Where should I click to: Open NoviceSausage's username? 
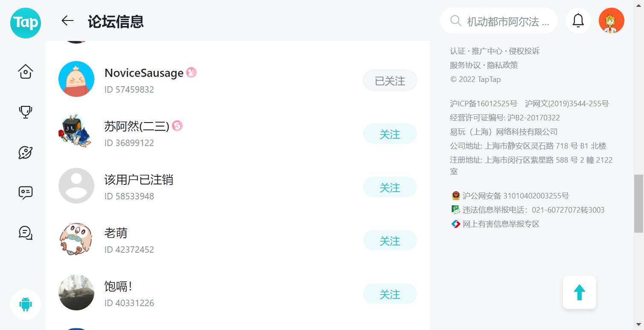144,73
